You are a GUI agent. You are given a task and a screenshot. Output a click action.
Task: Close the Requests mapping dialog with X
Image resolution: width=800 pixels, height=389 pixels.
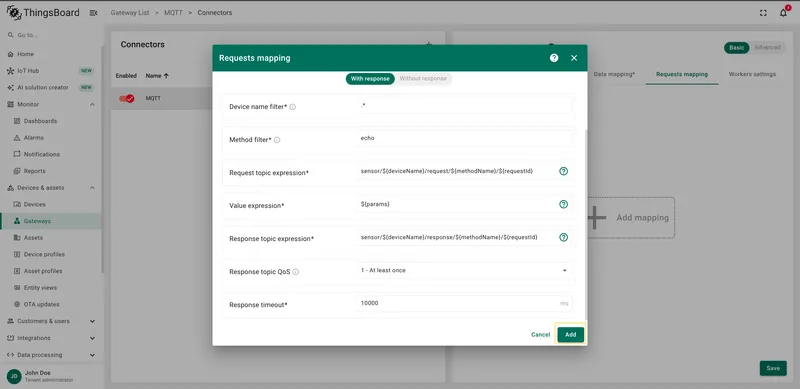(x=574, y=58)
